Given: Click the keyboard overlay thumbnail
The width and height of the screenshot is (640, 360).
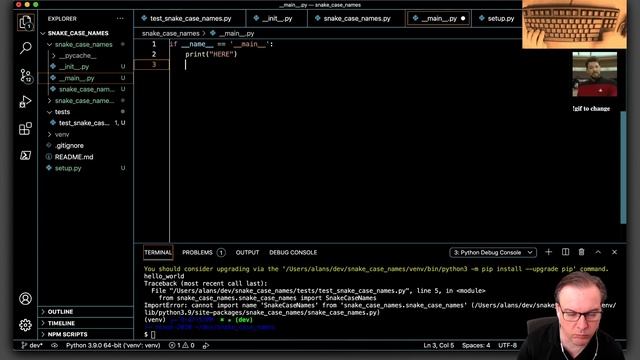Looking at the screenshot, I should pos(574,24).
